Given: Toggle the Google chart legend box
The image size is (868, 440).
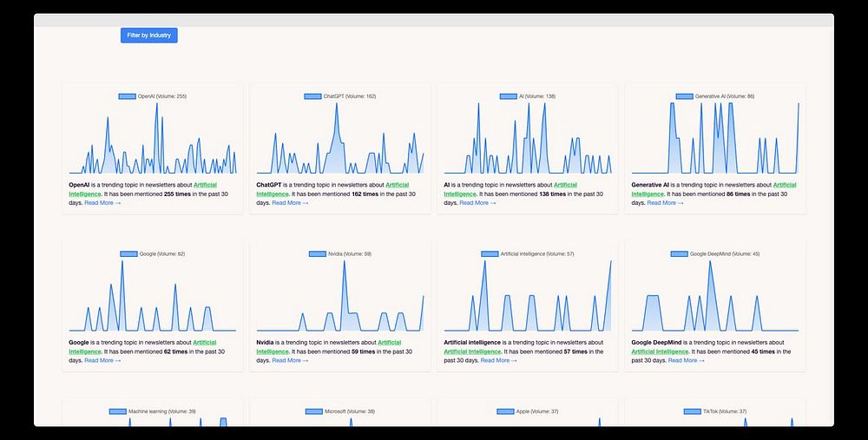Looking at the screenshot, I should pos(129,254).
